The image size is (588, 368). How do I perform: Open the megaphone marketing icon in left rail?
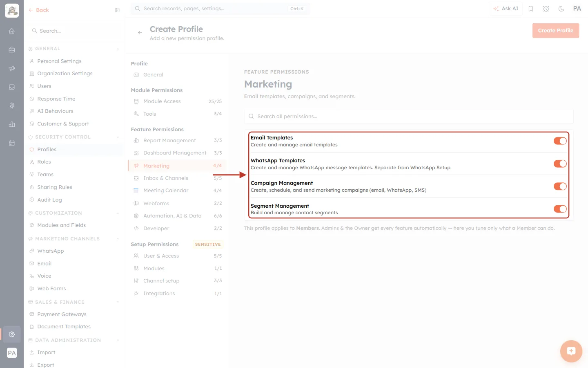(x=12, y=68)
